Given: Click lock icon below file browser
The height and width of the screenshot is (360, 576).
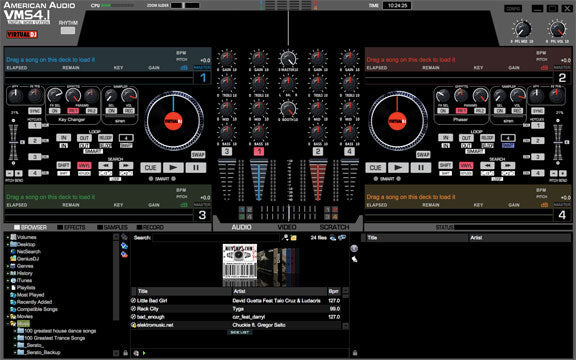Looking at the screenshot, I should point(355,353).
